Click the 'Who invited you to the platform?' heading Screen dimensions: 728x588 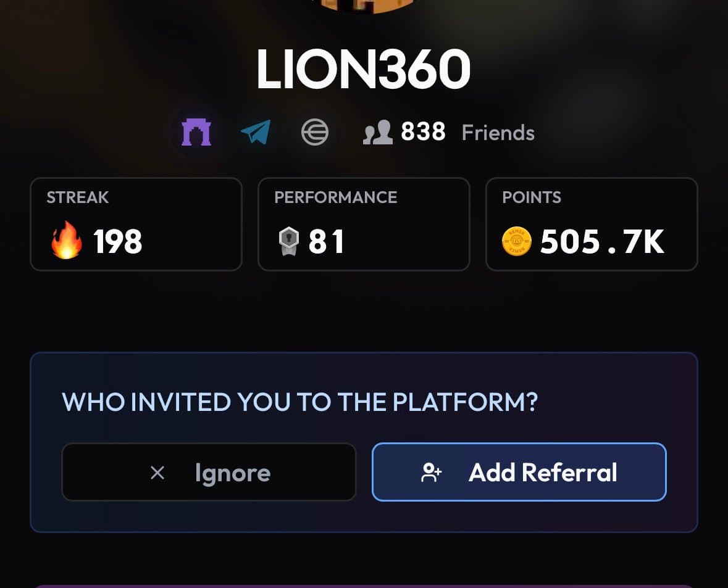[x=300, y=403]
